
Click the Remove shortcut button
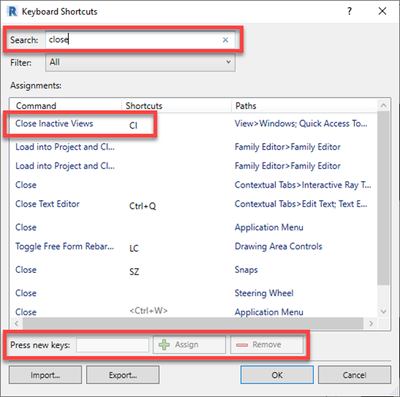point(267,345)
